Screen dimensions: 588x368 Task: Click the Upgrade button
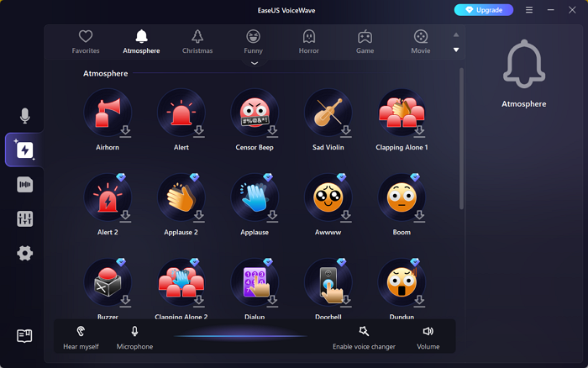(483, 10)
